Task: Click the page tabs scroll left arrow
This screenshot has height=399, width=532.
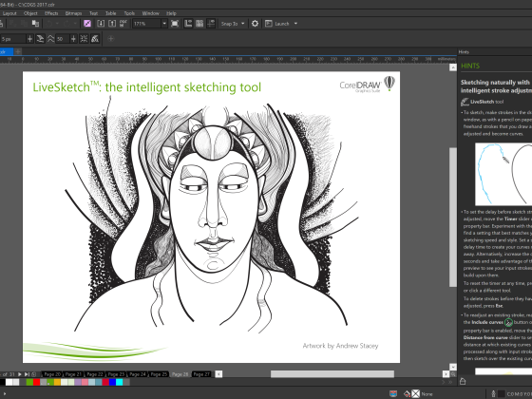Action: (x=218, y=374)
